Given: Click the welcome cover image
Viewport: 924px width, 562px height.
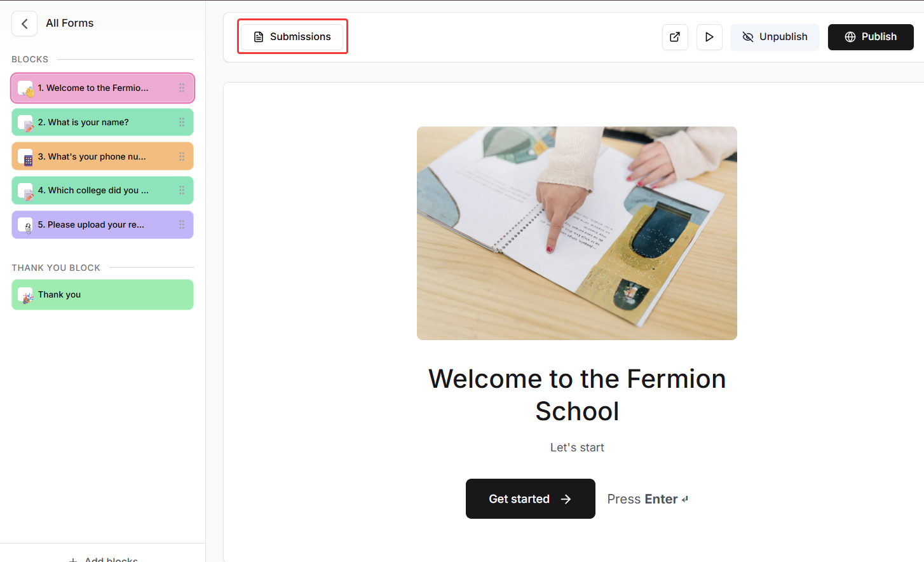Looking at the screenshot, I should tap(576, 233).
